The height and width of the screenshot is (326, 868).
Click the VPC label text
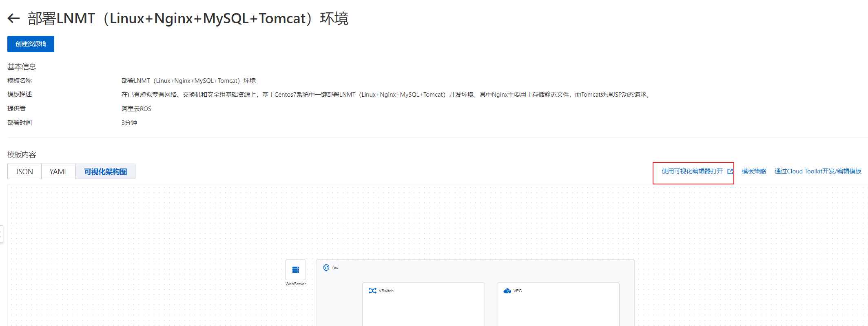518,291
